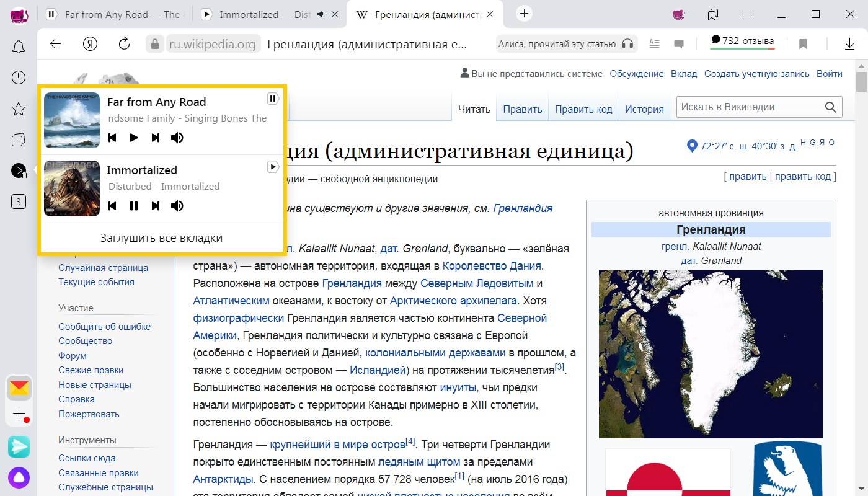Image resolution: width=868 pixels, height=496 pixels.
Task: Open Случайная страница in the sidebar
Action: [104, 268]
